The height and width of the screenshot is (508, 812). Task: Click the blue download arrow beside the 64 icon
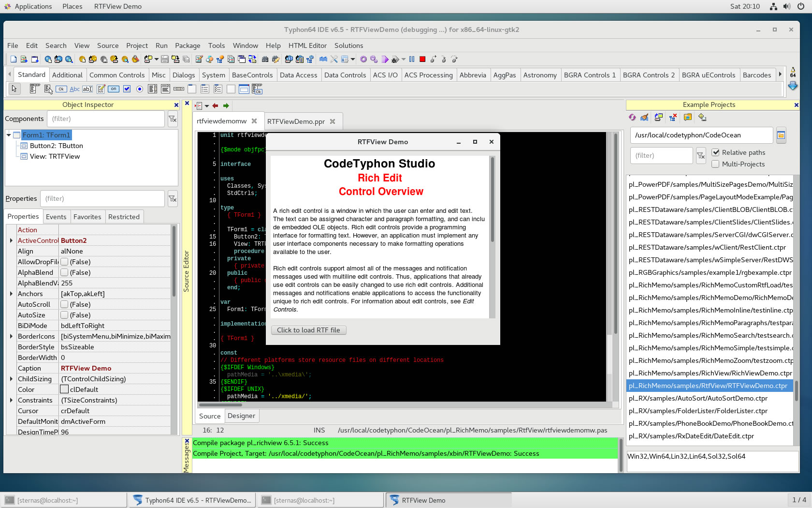tap(793, 86)
